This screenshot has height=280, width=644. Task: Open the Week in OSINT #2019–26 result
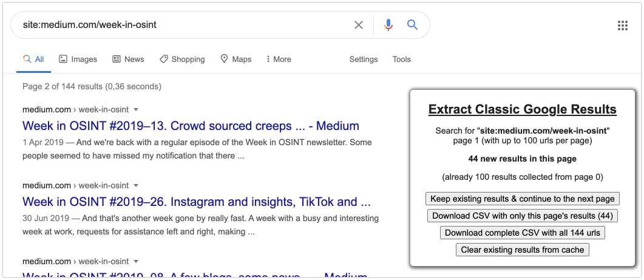click(197, 202)
